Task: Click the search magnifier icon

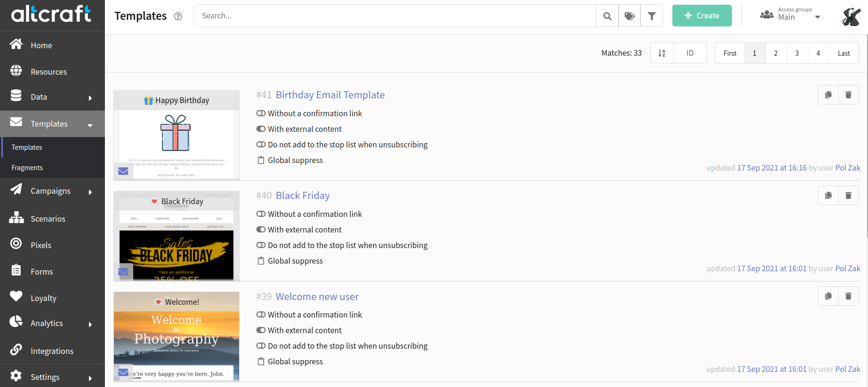Action: coord(608,16)
